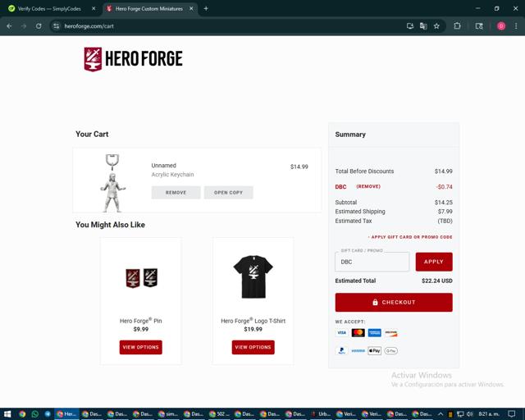
Task: View options for Hero Forge Pin
Action: tap(140, 347)
